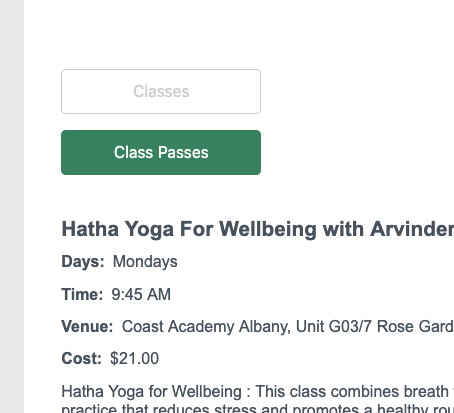Image resolution: width=454 pixels, height=413 pixels.
Task: Click the Time label
Action: 82,294
